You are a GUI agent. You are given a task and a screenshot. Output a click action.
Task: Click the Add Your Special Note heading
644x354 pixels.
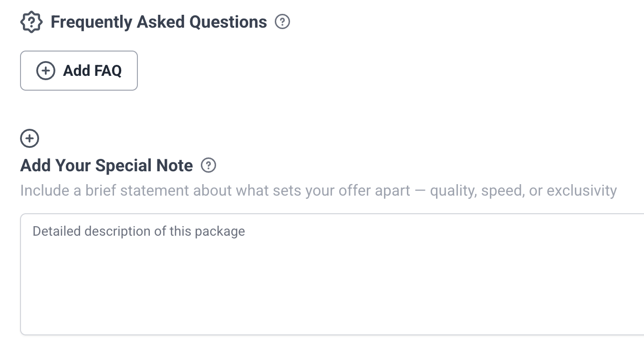106,166
